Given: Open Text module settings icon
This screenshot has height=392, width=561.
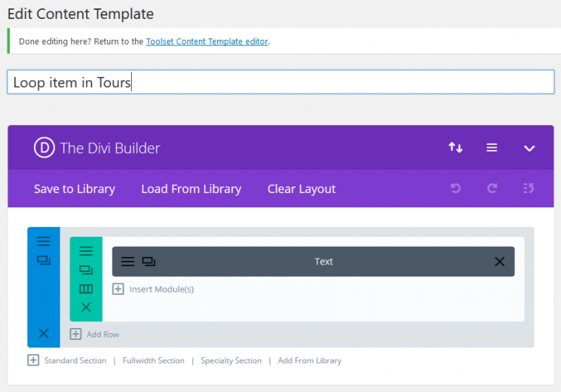Looking at the screenshot, I should click(x=127, y=262).
